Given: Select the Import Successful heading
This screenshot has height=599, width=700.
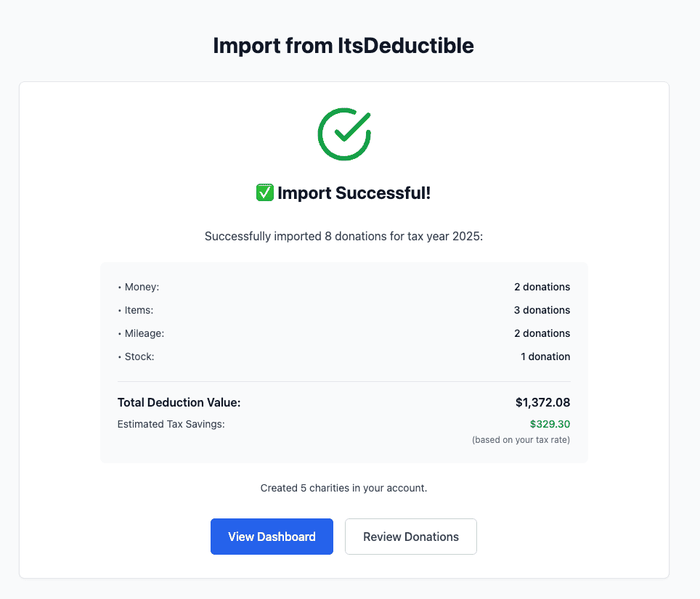Looking at the screenshot, I should [x=354, y=192].
